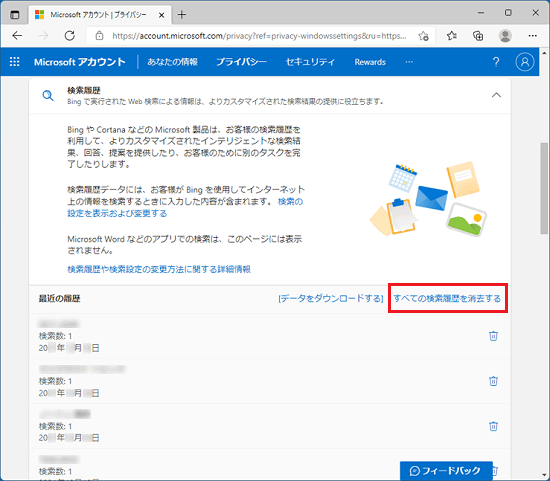Select the Microsoft アカウント browser tab

pyautogui.click(x=100, y=15)
